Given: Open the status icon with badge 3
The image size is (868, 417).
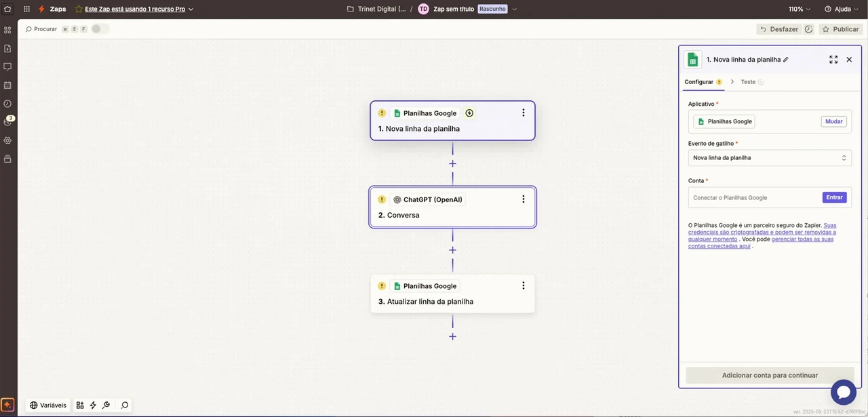Looking at the screenshot, I should [7, 121].
